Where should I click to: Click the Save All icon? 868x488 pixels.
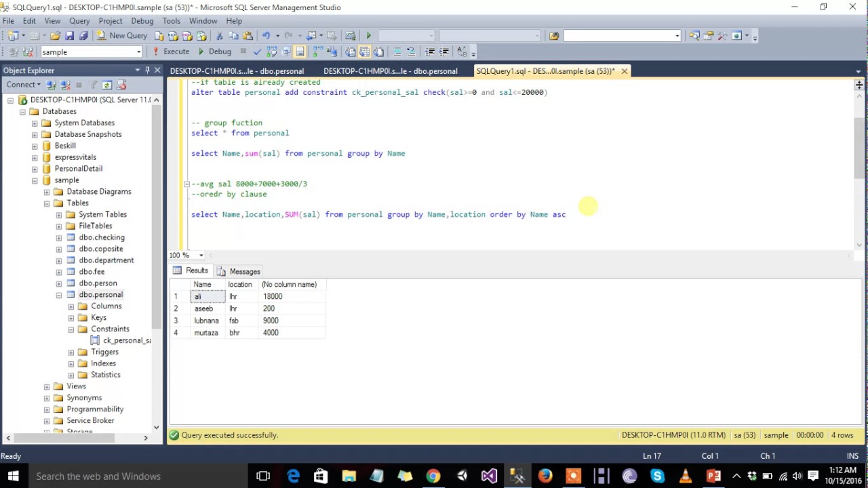click(x=83, y=35)
